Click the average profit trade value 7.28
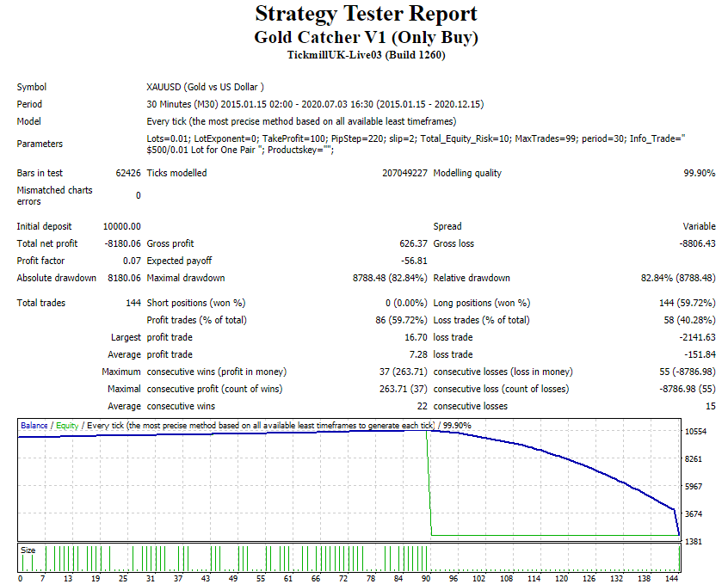This screenshot has width=728, height=584. tap(418, 354)
